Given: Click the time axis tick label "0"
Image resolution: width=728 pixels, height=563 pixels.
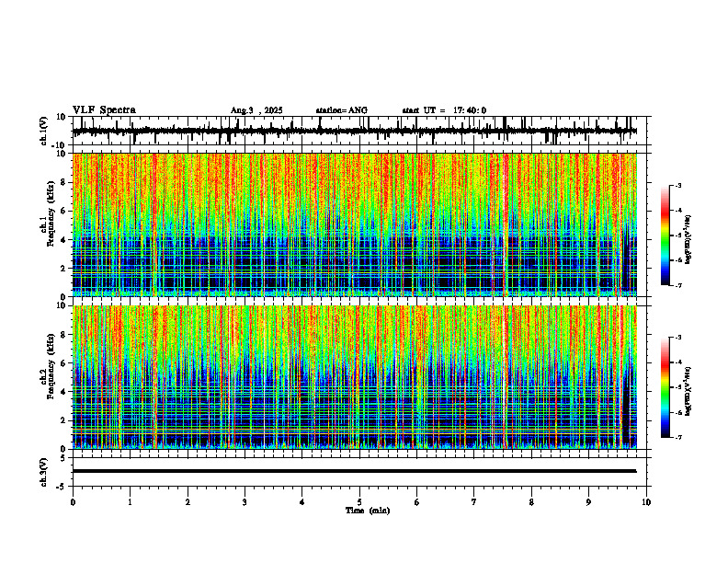Looking at the screenshot, I should pyautogui.click(x=73, y=502).
